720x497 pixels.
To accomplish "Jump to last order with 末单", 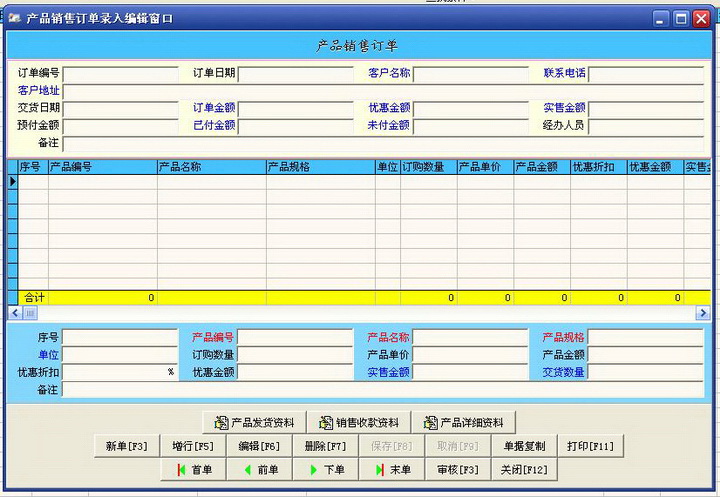I will click(392, 469).
